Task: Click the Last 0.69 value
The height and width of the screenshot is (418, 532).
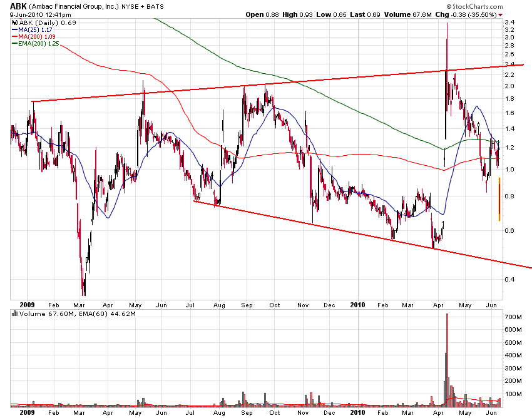Action: pyautogui.click(x=365, y=14)
